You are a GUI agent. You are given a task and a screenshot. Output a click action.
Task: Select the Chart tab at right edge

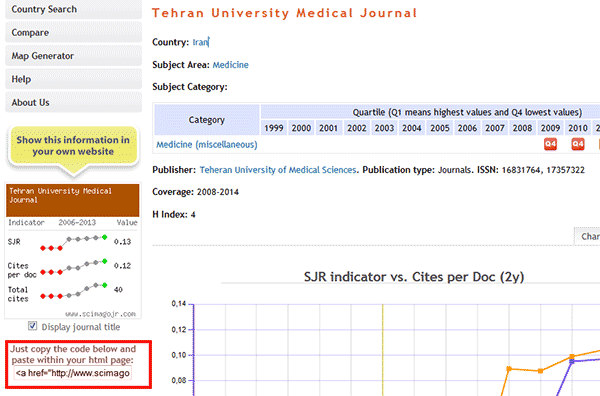click(x=587, y=236)
